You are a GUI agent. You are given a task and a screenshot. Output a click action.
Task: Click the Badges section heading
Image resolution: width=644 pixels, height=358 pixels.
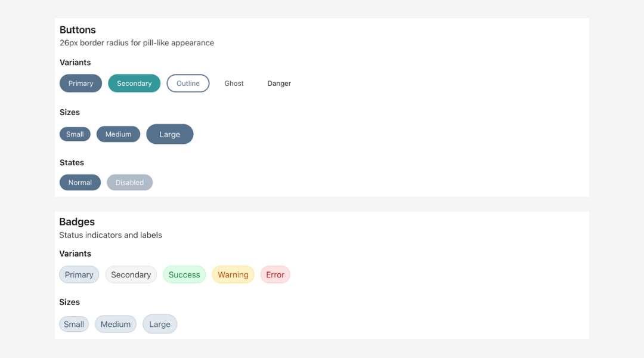point(77,221)
